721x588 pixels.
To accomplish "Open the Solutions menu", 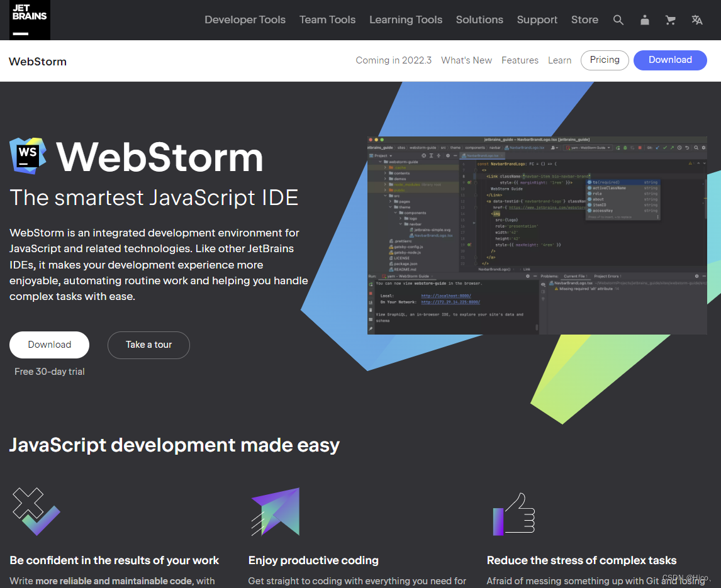I will coord(479,19).
